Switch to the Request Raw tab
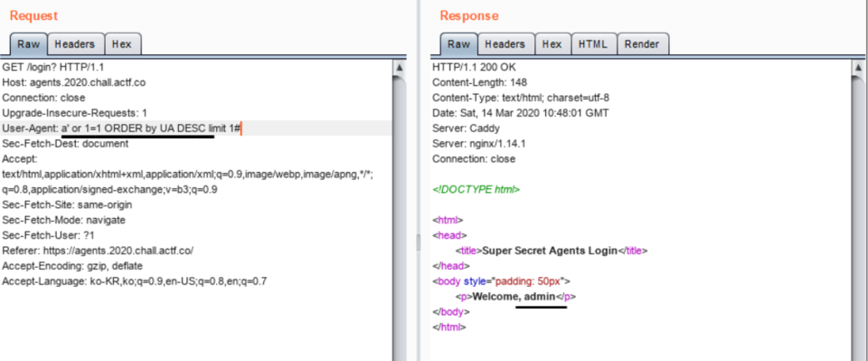868x361 pixels. click(28, 44)
